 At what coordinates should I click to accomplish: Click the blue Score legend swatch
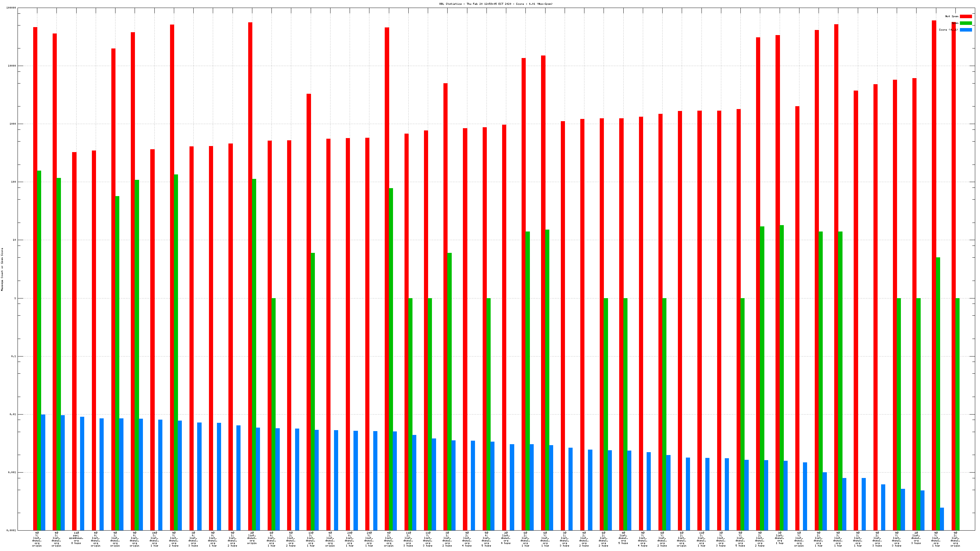click(966, 30)
